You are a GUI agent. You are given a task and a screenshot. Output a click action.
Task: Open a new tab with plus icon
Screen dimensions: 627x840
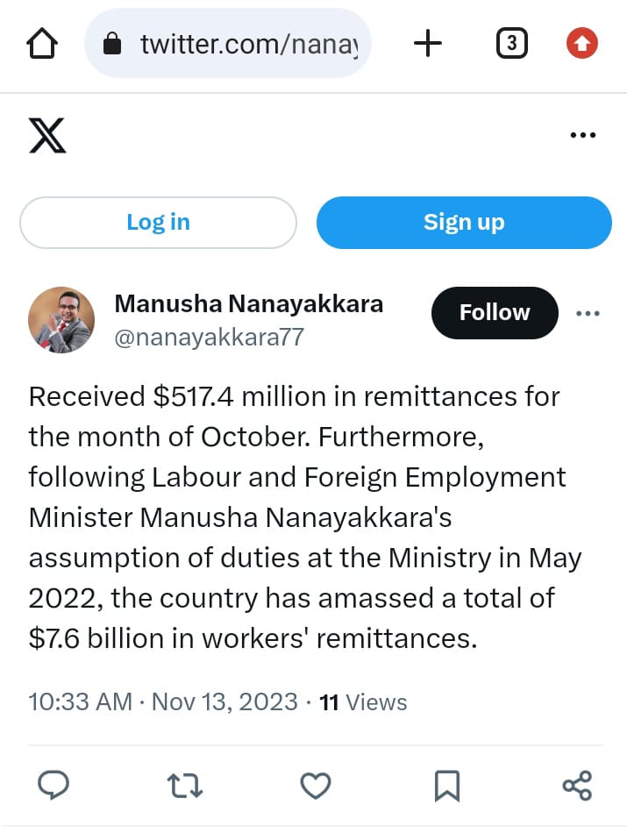428,43
